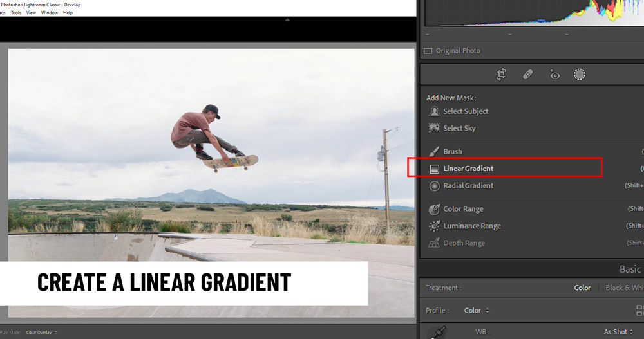
Task: Click the Radial Gradient circle icon
Action: coord(434,186)
